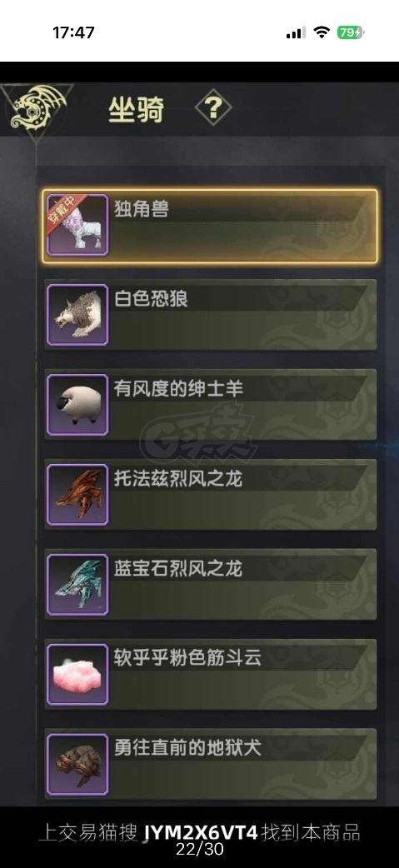Tap the question mark help icon

213,107
